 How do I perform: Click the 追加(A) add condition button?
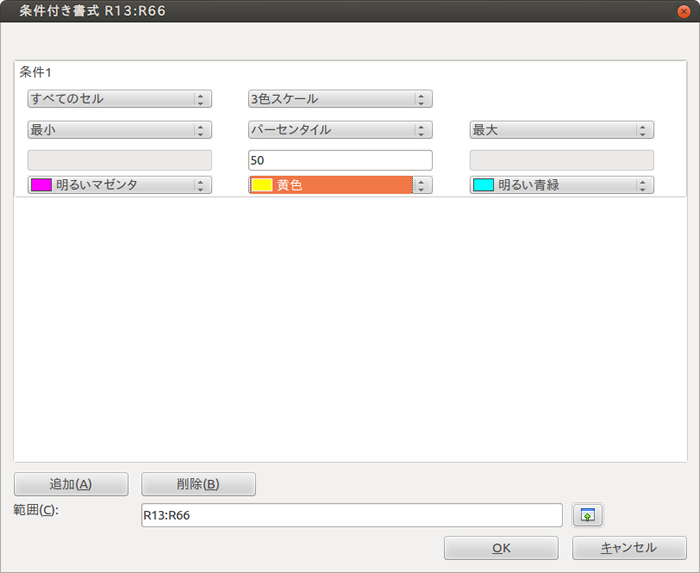click(x=71, y=484)
